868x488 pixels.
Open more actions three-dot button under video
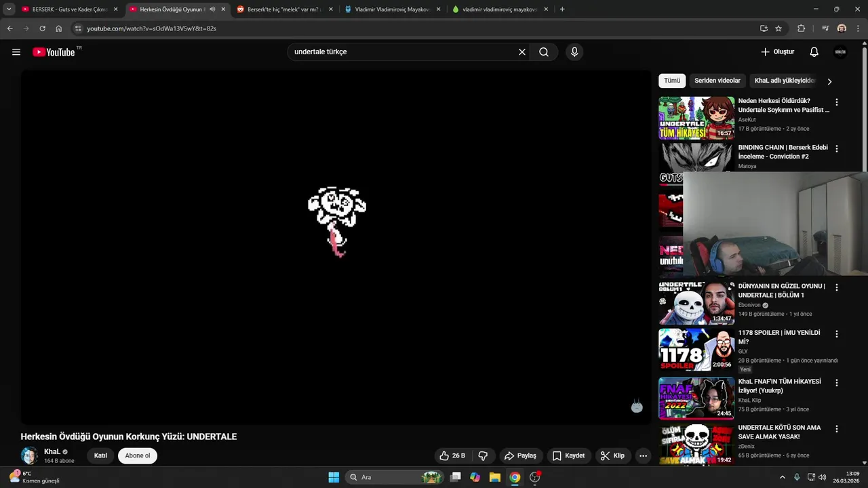644,456
